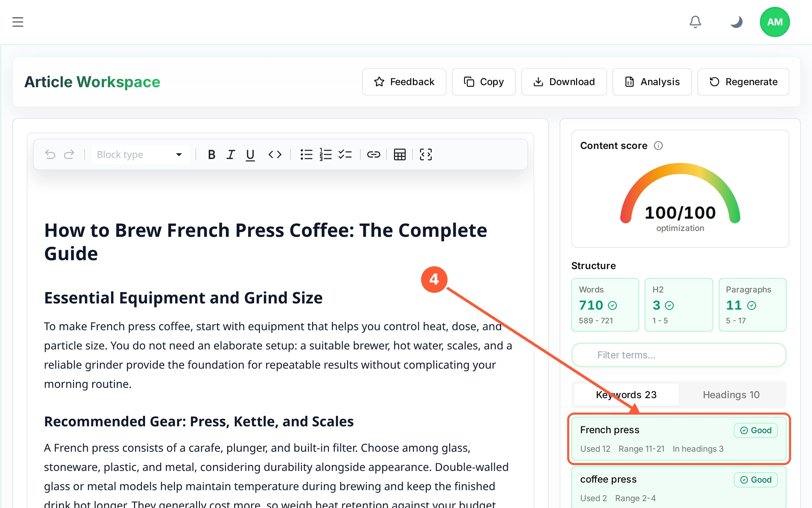Click the Recommended Gear subheading

pos(199,422)
